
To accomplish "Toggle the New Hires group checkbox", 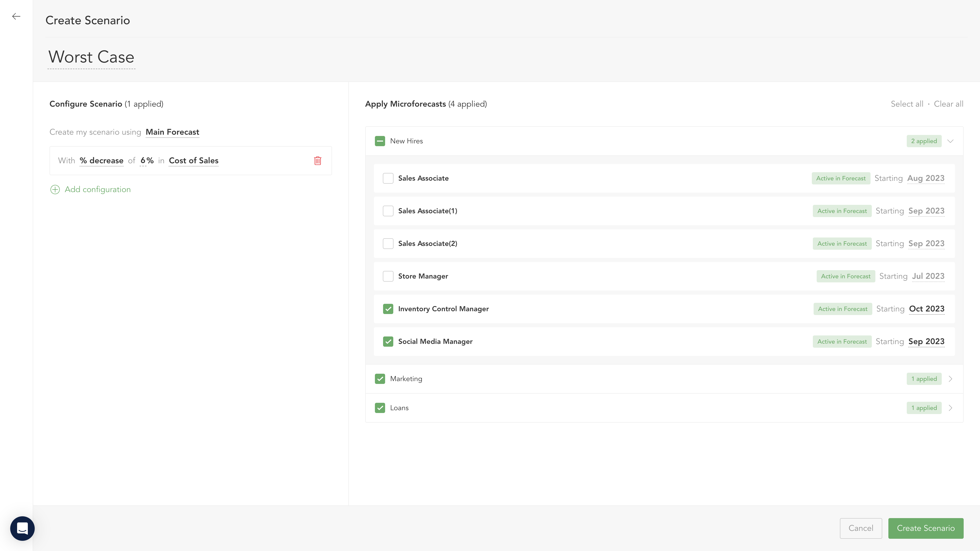I will (380, 141).
